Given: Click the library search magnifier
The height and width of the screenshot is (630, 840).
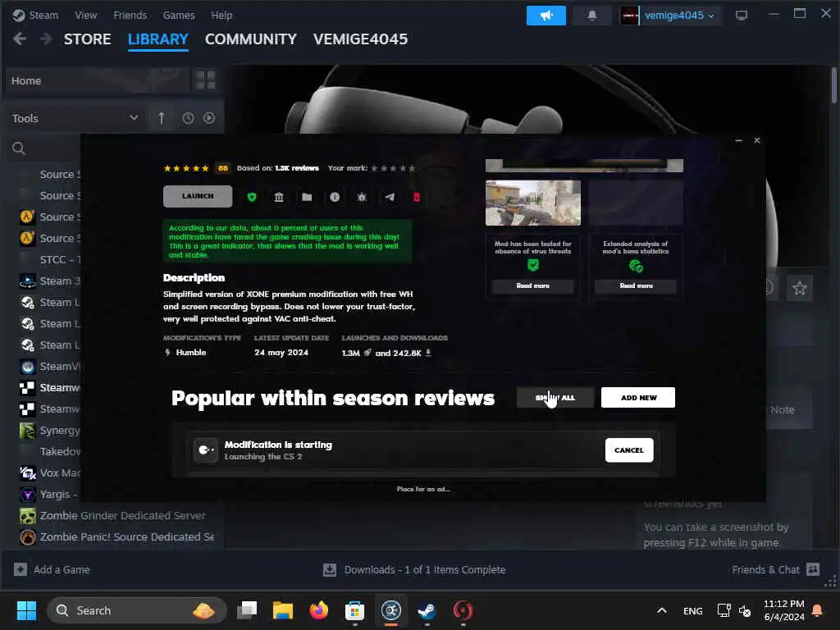Looking at the screenshot, I should tap(19, 148).
